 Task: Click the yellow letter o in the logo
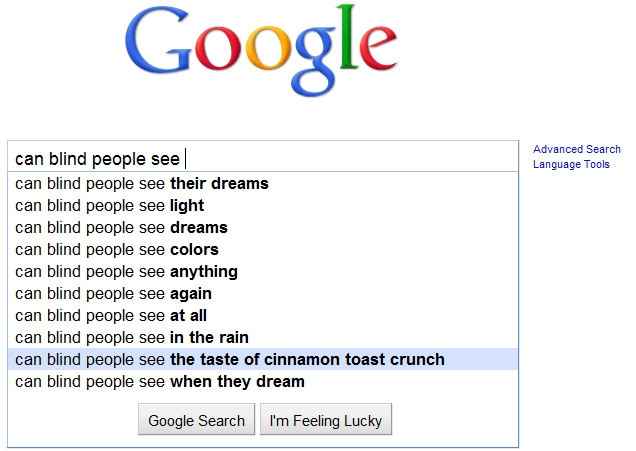click(269, 47)
